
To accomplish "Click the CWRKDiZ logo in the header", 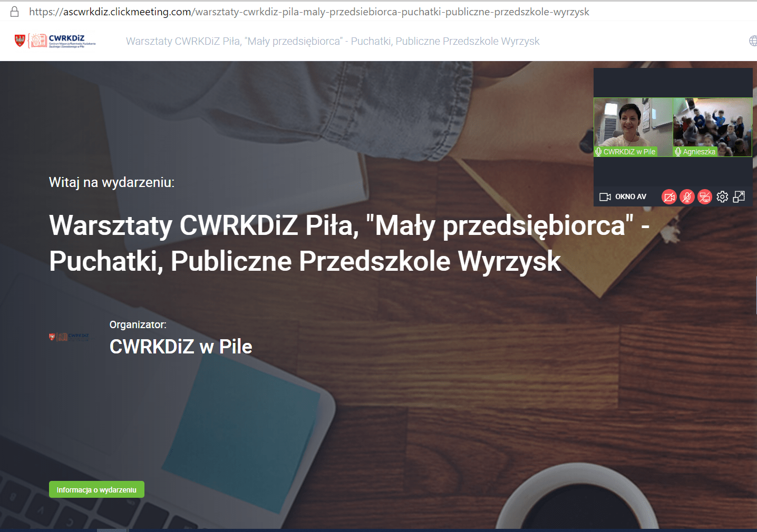I will pyautogui.click(x=55, y=41).
